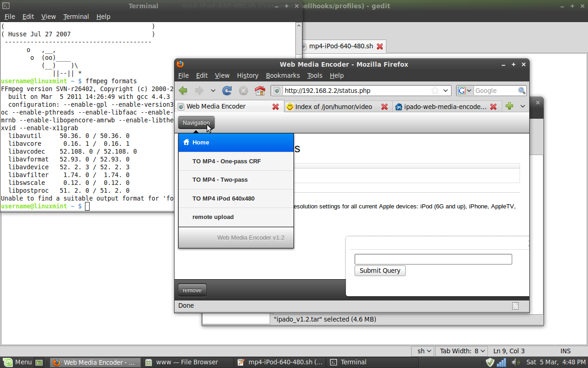The width and height of the screenshot is (588, 368).
Task: Open the history dropdown arrow beside forward button
Action: click(x=213, y=91)
